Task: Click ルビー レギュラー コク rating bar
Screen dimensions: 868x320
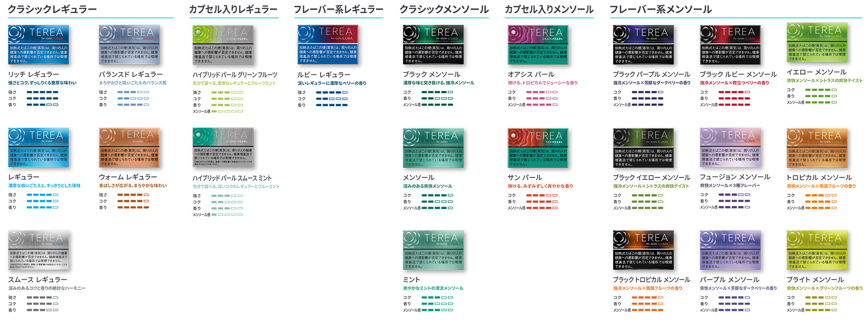Action: (332, 99)
